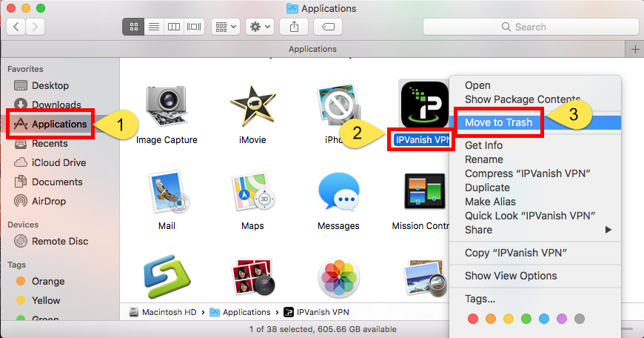Click the Search field

point(530,27)
